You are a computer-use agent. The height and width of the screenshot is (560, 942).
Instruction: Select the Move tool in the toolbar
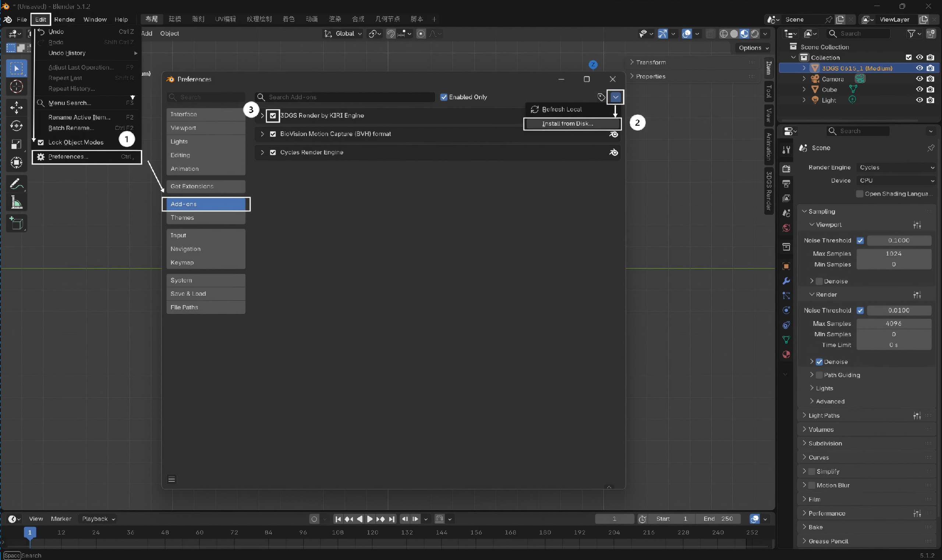[16, 107]
